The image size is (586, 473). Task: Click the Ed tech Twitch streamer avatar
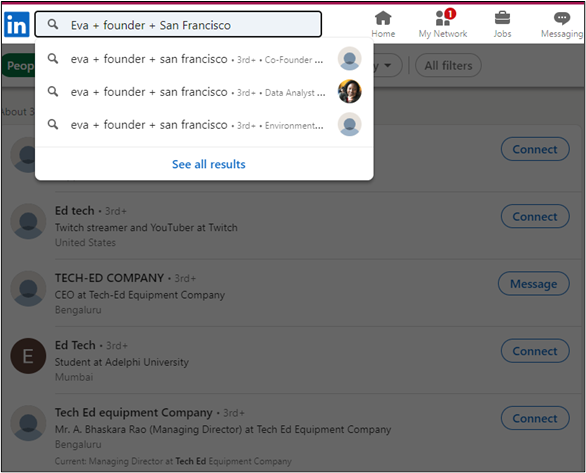click(x=28, y=221)
